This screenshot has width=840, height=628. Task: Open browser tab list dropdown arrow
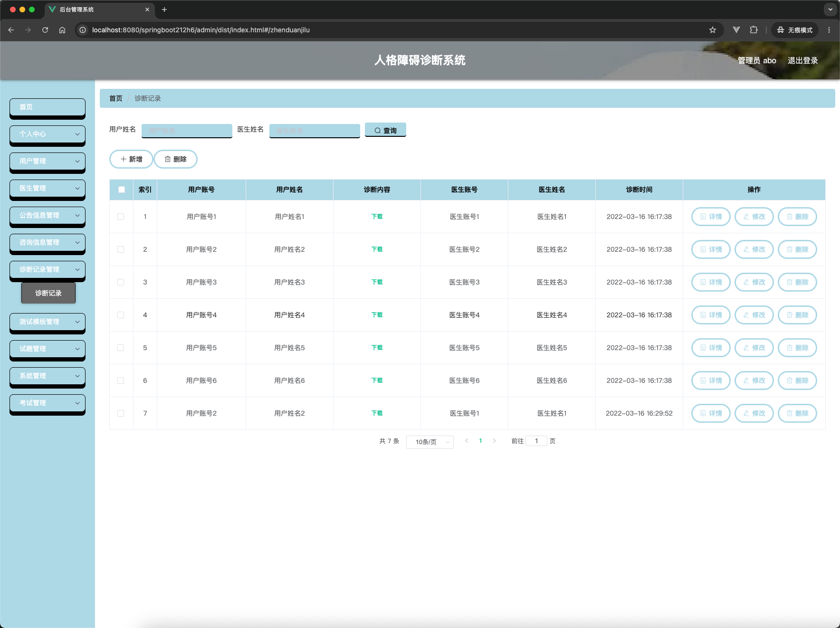(x=830, y=10)
